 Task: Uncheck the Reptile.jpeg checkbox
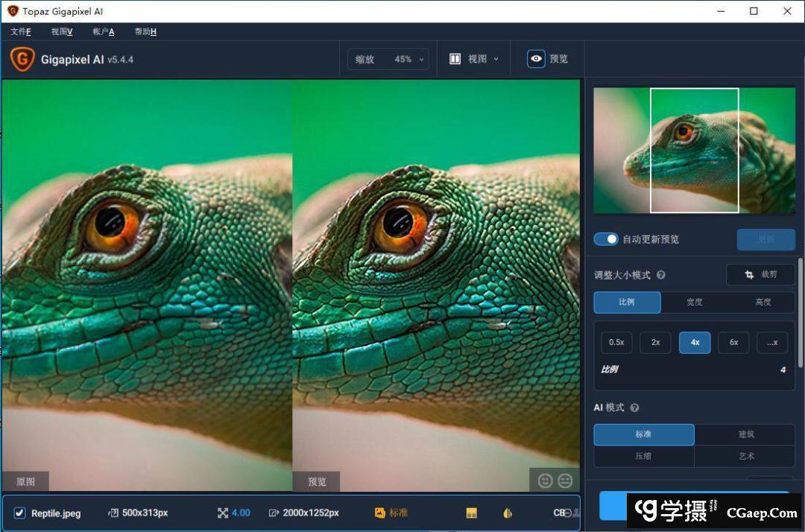(20, 513)
